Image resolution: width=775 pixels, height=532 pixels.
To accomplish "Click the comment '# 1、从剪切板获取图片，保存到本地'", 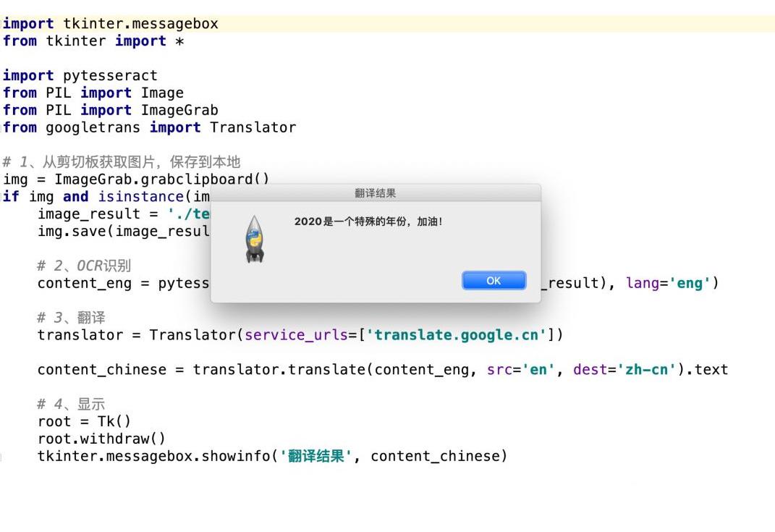I will tap(122, 162).
